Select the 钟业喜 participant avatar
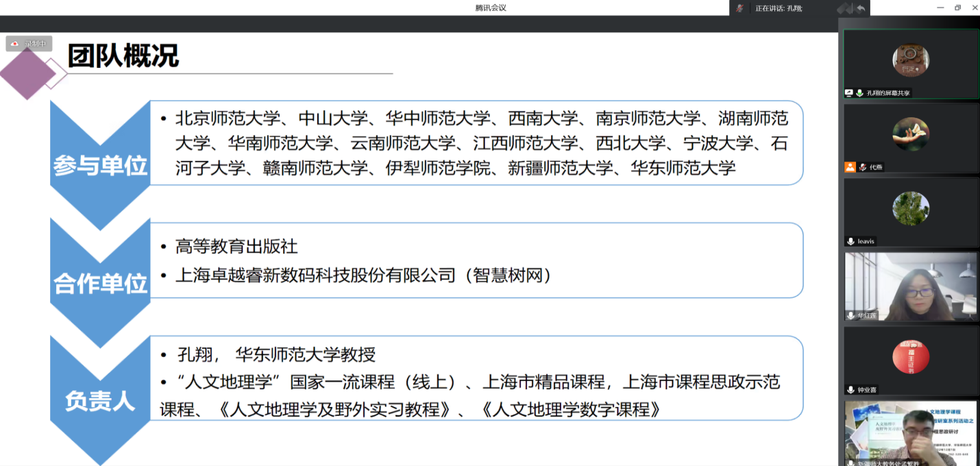The height and width of the screenshot is (466, 980). click(x=911, y=357)
